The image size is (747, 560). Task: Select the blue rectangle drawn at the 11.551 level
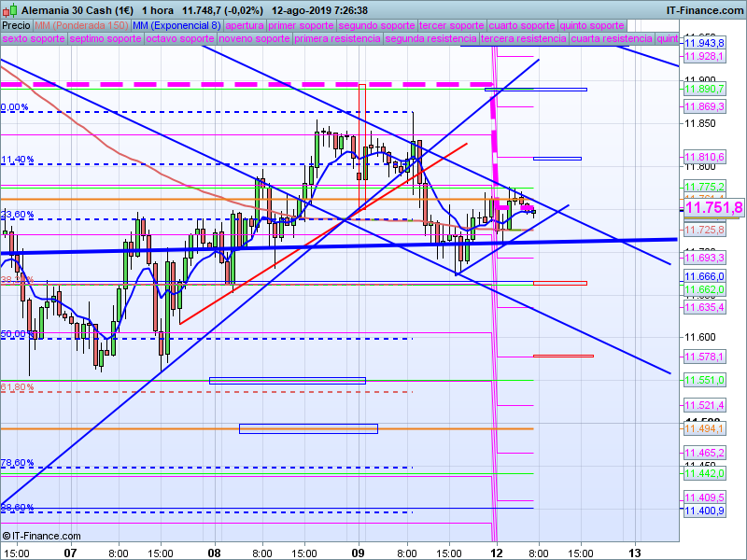[288, 381]
